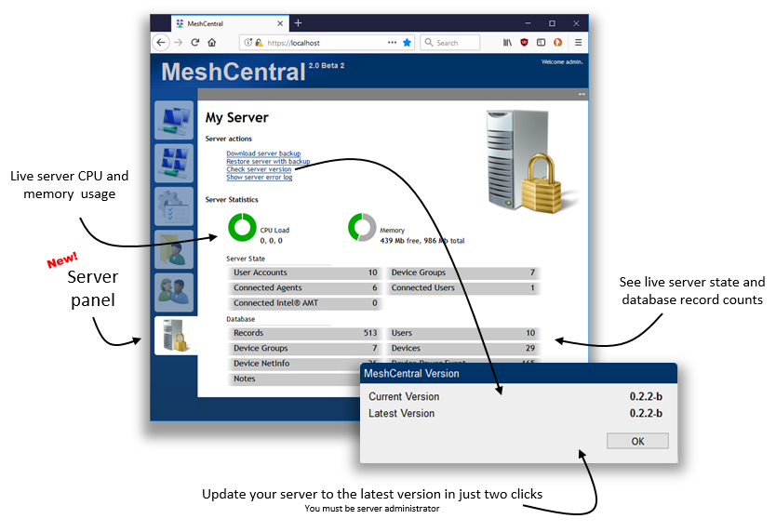The height and width of the screenshot is (532, 776).
Task: Click the Records database row
Action: coord(304,333)
